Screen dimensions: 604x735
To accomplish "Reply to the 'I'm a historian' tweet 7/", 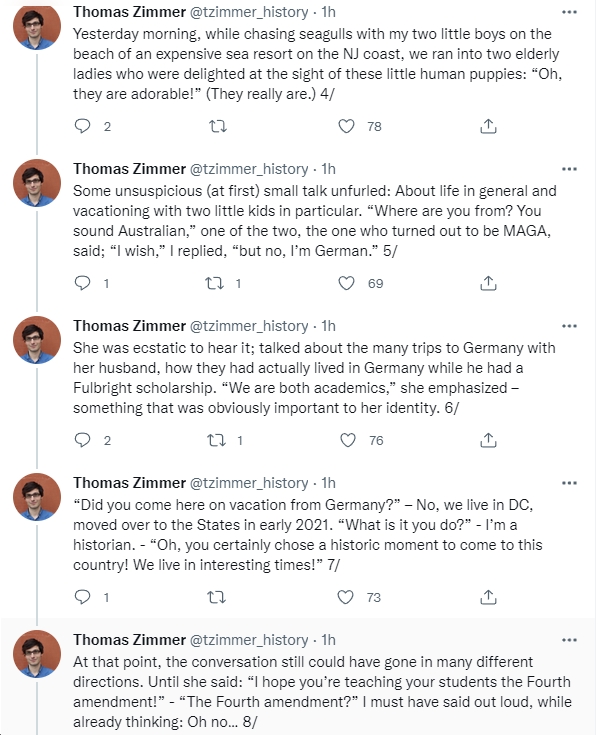I will click(83, 597).
